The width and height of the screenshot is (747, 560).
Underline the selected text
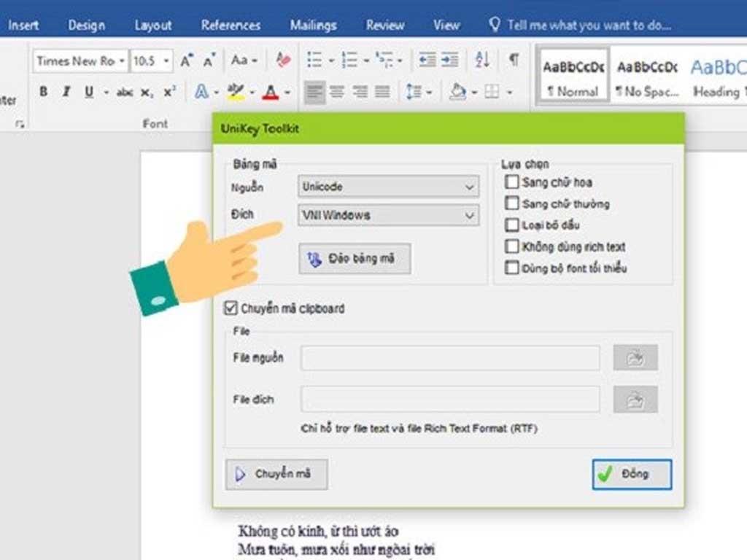pyautogui.click(x=88, y=91)
